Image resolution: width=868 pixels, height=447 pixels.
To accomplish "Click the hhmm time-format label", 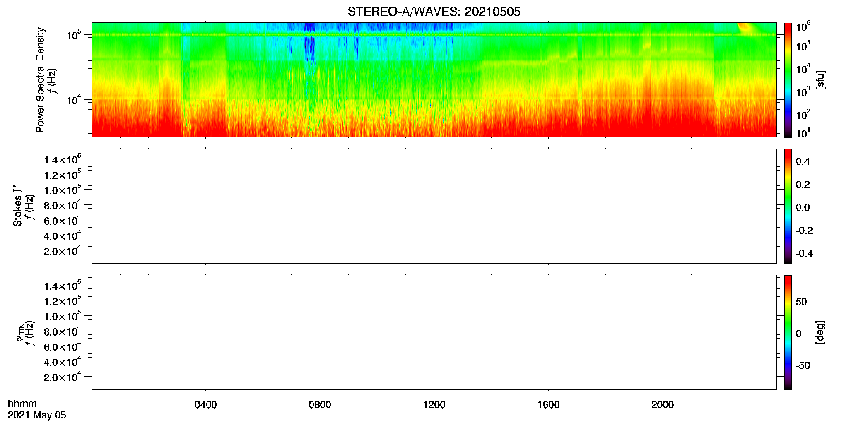I will 22,404.
